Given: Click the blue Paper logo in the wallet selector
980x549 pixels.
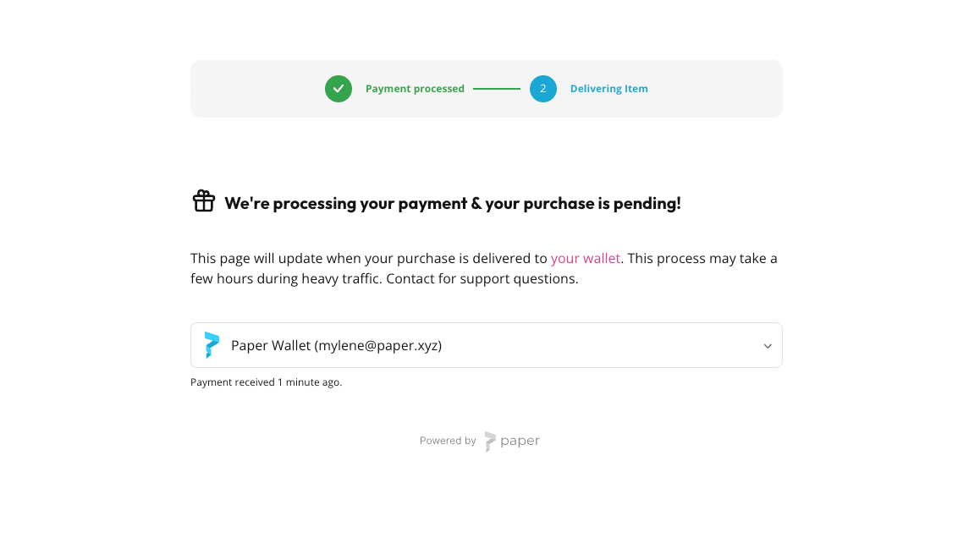Looking at the screenshot, I should tap(212, 345).
